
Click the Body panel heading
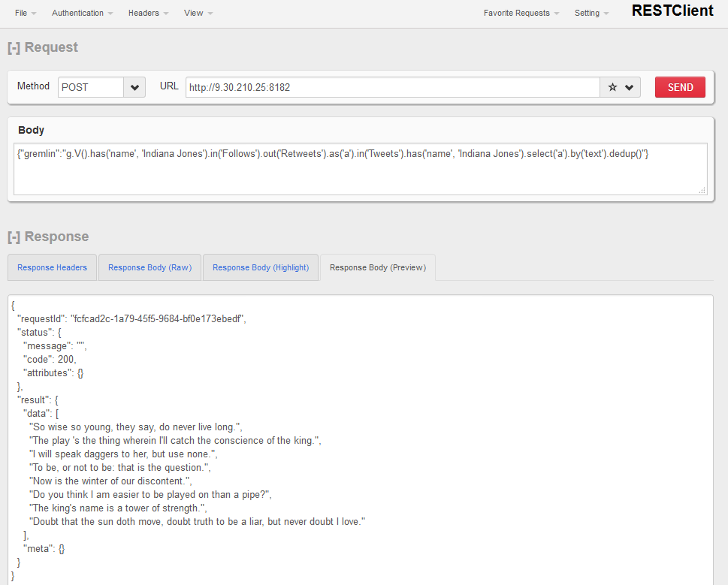[x=31, y=130]
